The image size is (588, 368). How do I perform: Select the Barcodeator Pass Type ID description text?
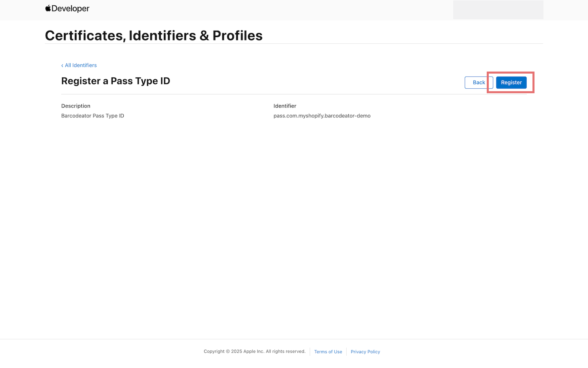pyautogui.click(x=92, y=116)
